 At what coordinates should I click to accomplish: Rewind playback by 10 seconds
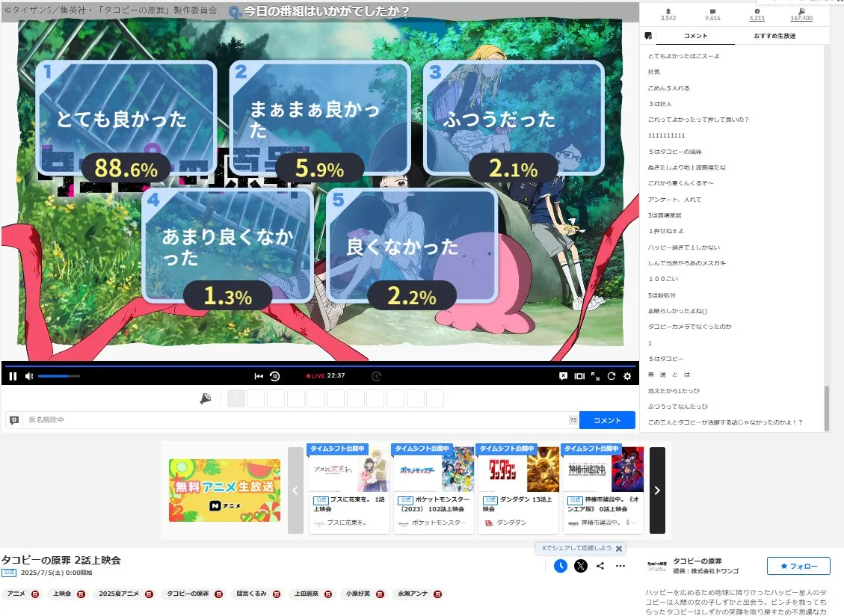(274, 376)
